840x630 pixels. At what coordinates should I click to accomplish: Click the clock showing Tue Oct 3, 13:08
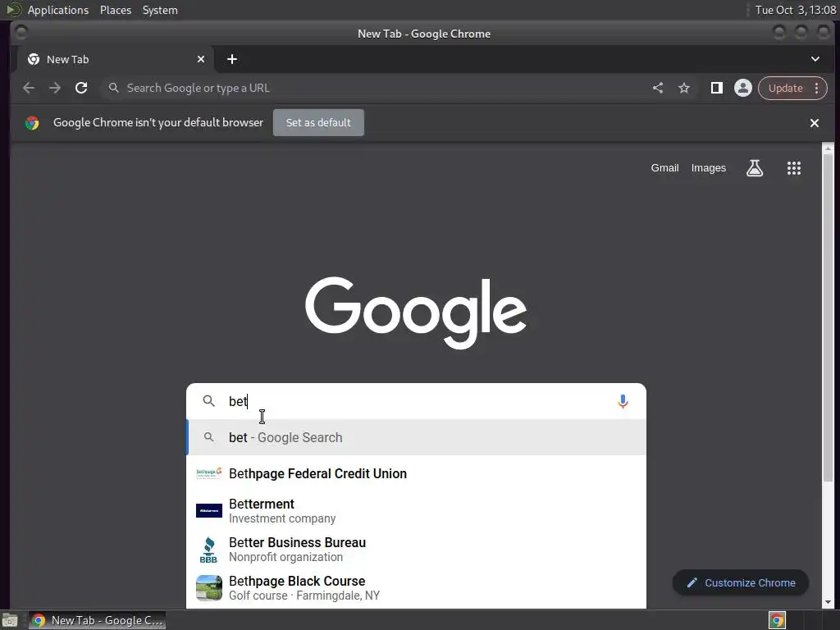(x=795, y=10)
